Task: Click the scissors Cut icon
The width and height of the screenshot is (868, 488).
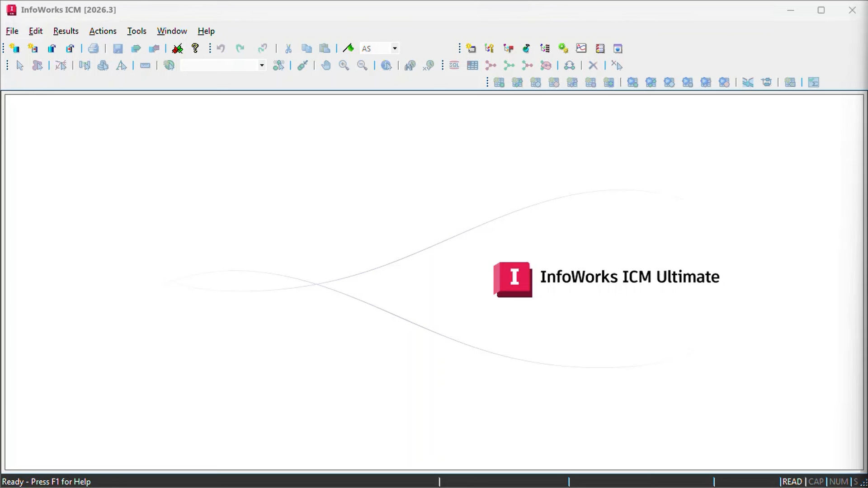Action: click(288, 48)
